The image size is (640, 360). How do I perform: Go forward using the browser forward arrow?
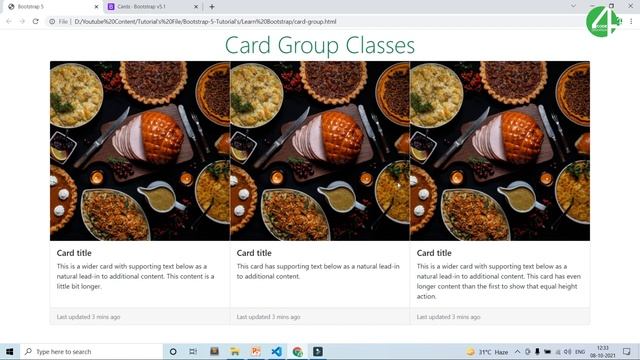point(22,21)
